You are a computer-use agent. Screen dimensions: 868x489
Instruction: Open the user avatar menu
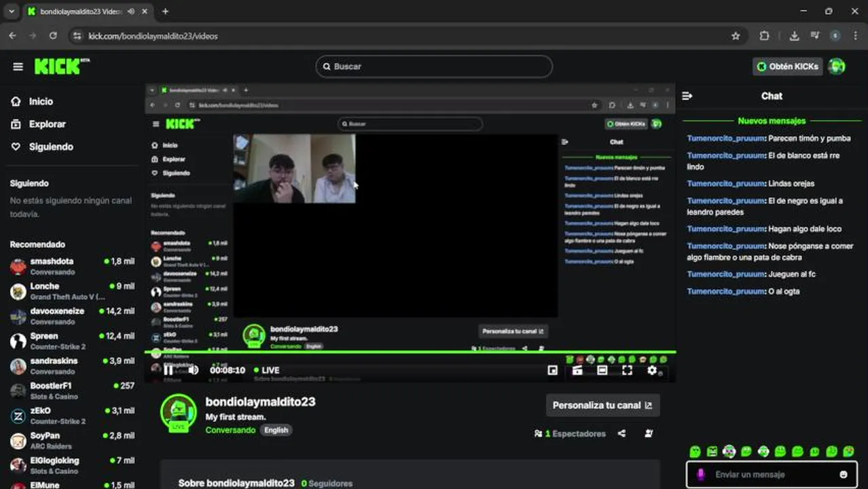(837, 67)
